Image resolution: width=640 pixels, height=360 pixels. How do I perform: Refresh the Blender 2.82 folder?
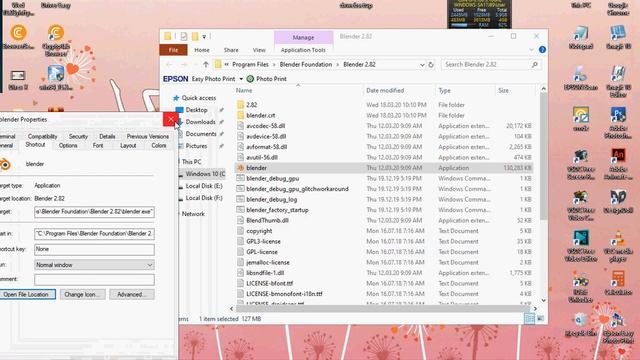431,64
